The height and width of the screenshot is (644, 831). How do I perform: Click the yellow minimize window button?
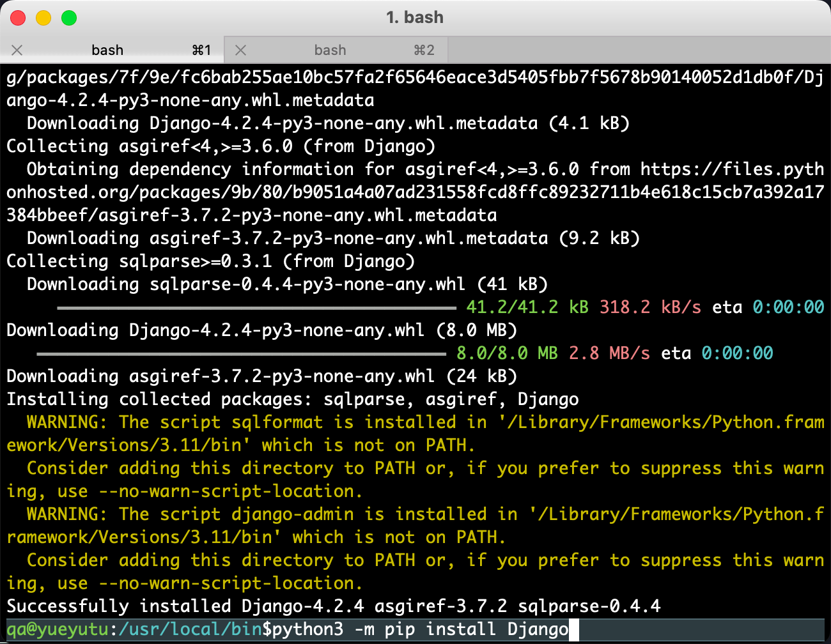click(x=43, y=18)
